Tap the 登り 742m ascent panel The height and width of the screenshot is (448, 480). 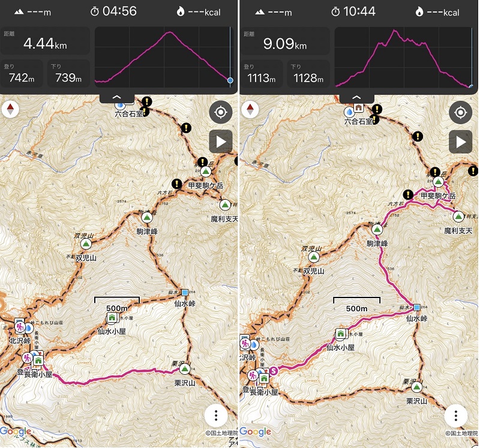point(22,74)
